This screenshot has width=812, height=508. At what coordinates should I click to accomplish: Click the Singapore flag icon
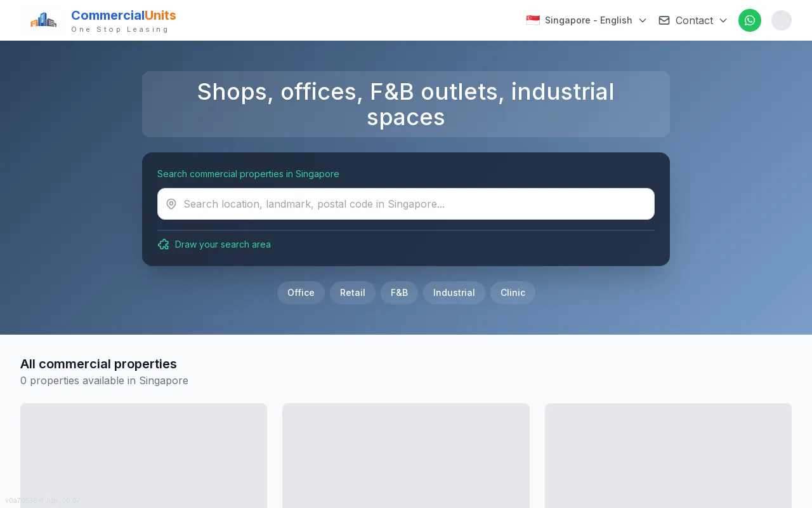click(533, 20)
